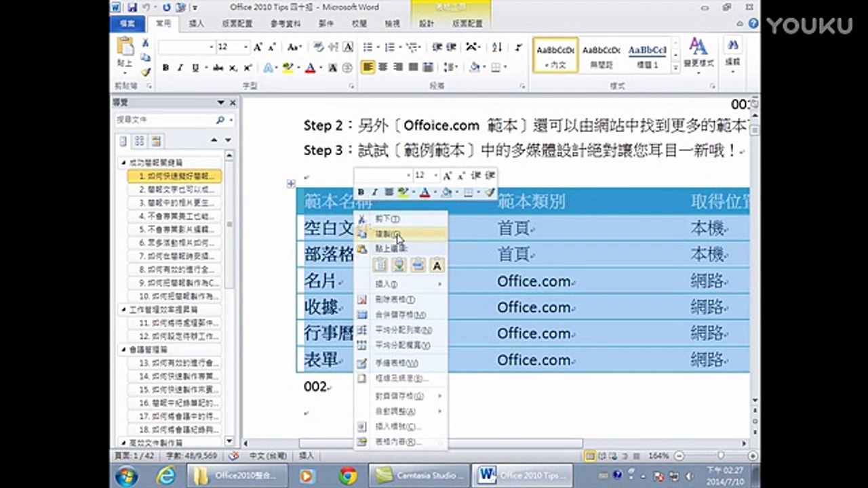Click the Shading paint bucket in the ribbon
The width and height of the screenshot is (868, 488).
point(474,68)
